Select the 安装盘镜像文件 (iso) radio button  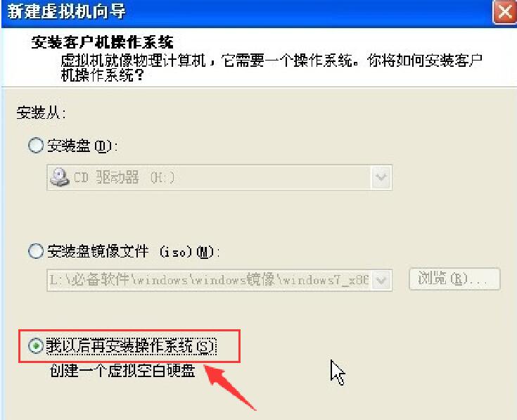point(36,251)
